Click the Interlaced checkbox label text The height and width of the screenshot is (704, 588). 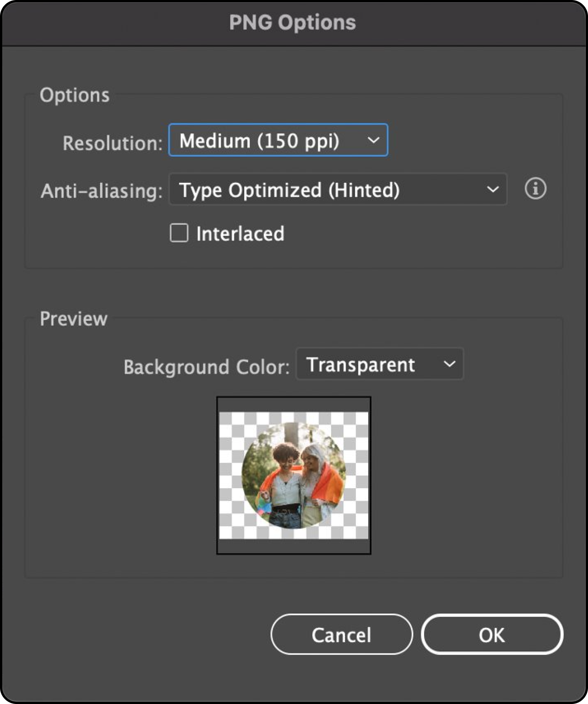tap(240, 234)
